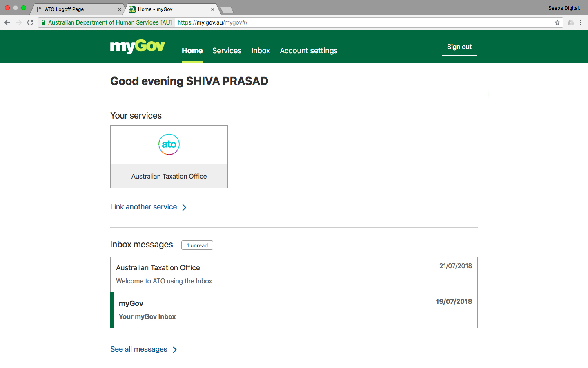588x368 pixels.
Task: Click the Inbox messages heading
Action: click(142, 245)
